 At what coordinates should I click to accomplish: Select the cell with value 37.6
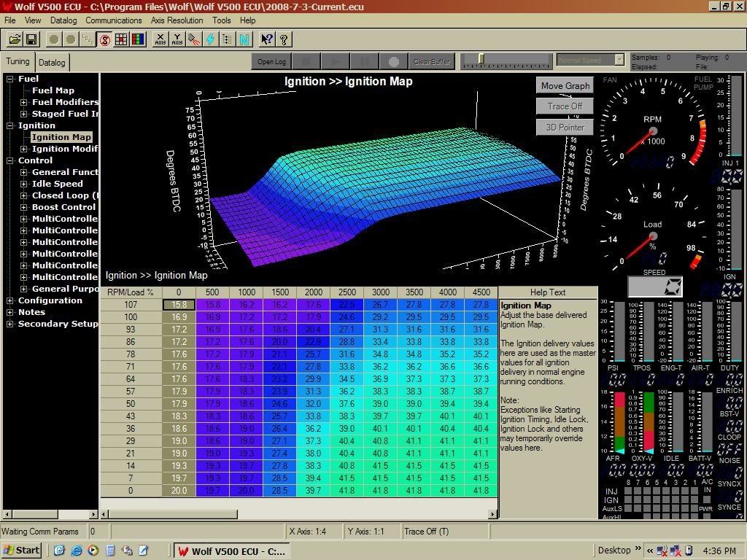tap(347, 404)
